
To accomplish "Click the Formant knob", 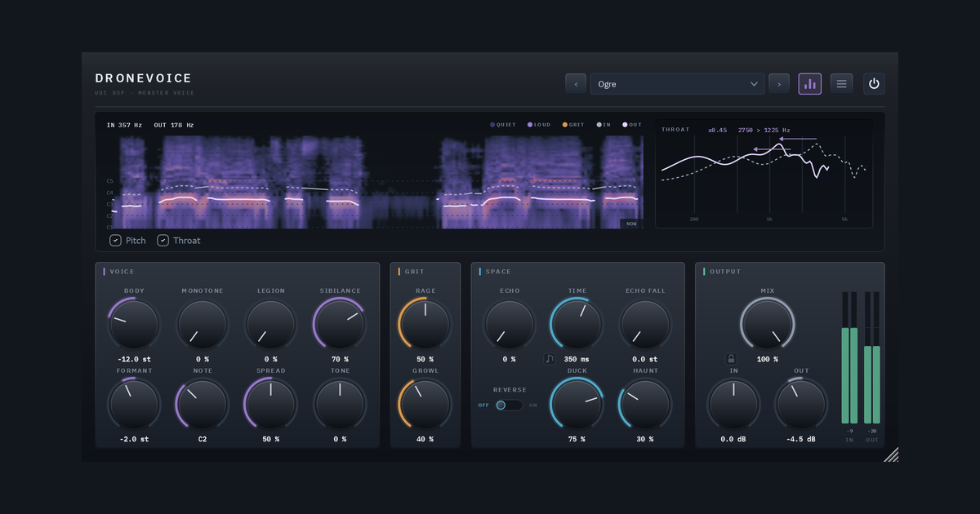I will [x=134, y=404].
